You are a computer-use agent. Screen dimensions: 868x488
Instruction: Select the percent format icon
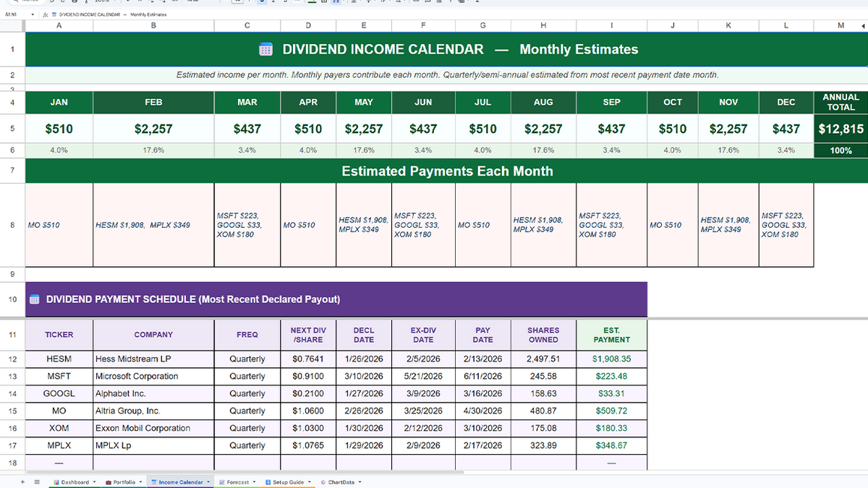pyautogui.click(x=140, y=3)
